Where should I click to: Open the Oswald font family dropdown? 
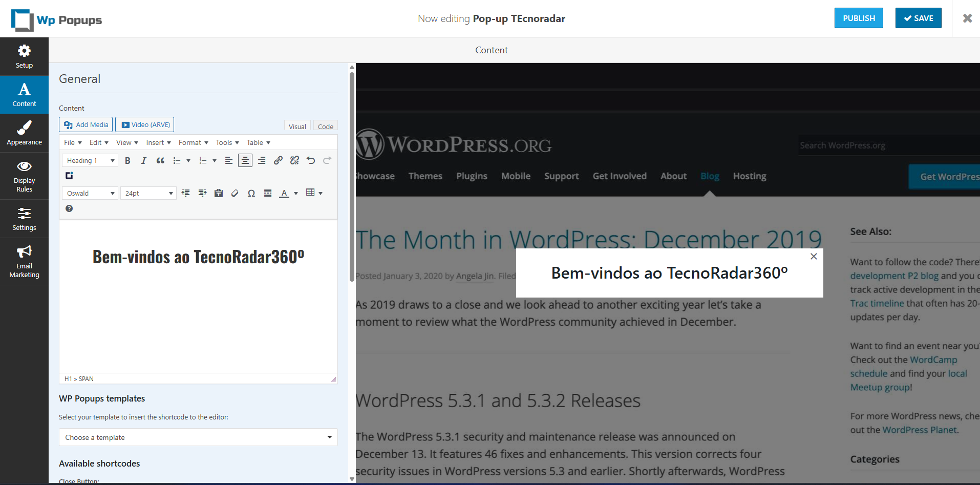[x=90, y=194]
